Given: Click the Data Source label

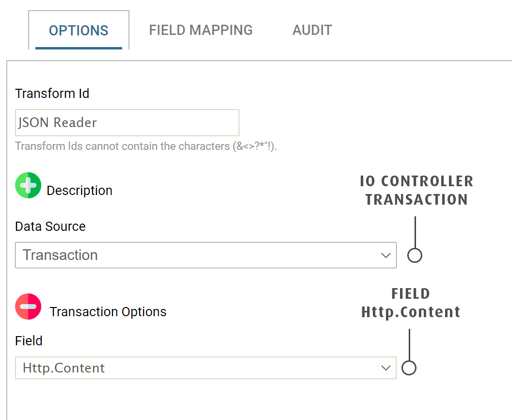Looking at the screenshot, I should coord(50,226).
